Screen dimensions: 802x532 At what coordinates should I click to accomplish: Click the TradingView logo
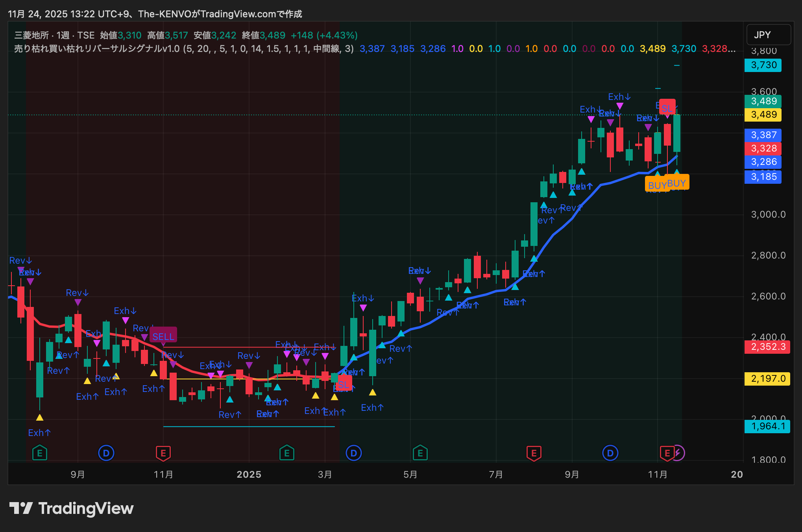71,508
